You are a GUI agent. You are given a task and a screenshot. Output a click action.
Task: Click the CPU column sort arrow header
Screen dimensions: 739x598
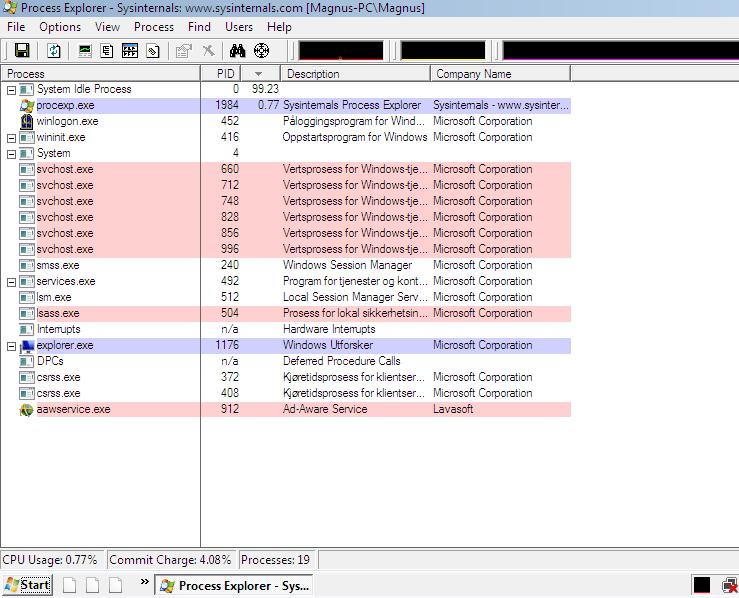(260, 74)
